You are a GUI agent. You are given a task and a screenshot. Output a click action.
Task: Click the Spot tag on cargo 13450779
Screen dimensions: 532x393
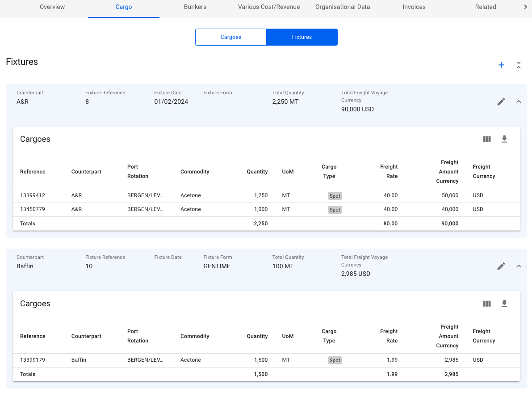335,210
